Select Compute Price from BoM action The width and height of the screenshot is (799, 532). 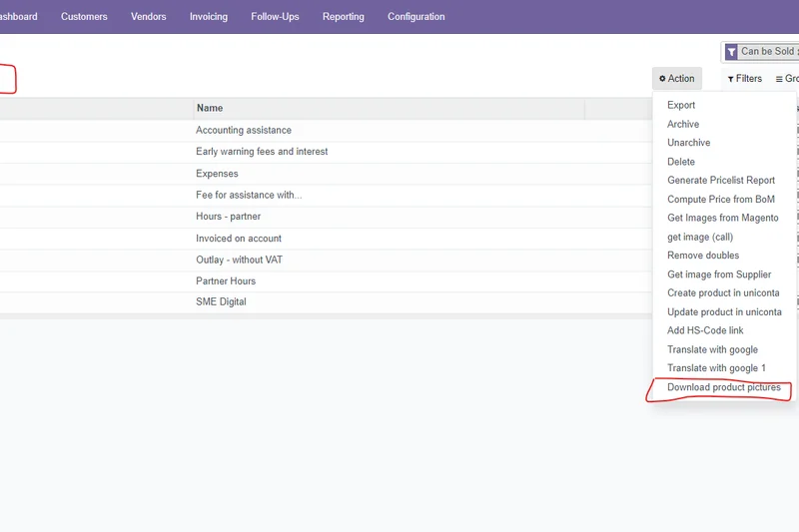tap(721, 199)
